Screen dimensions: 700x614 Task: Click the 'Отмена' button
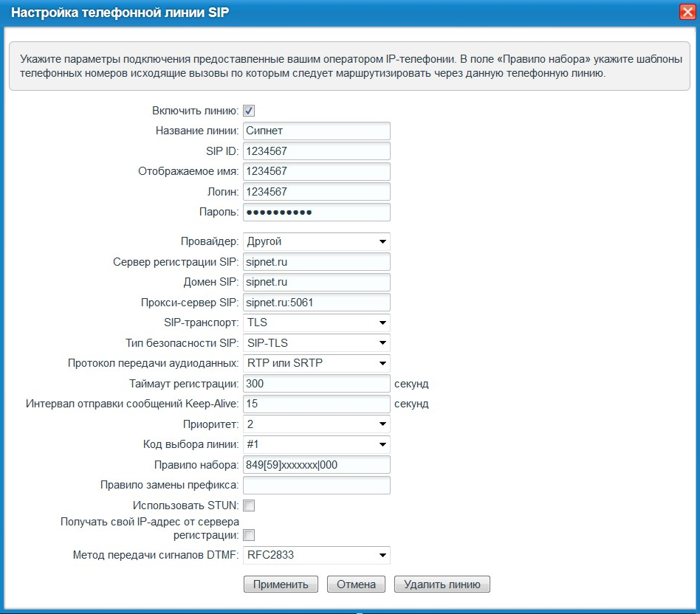tap(356, 584)
